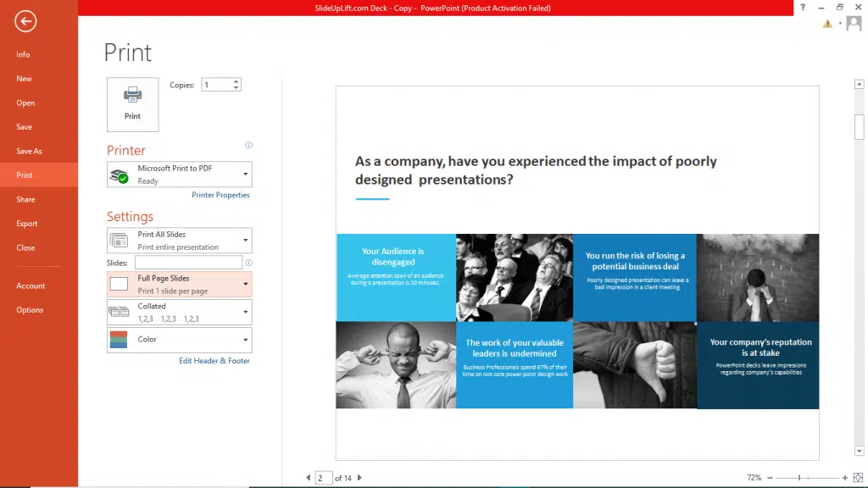Click the zoom to page icon

pyautogui.click(x=858, y=478)
